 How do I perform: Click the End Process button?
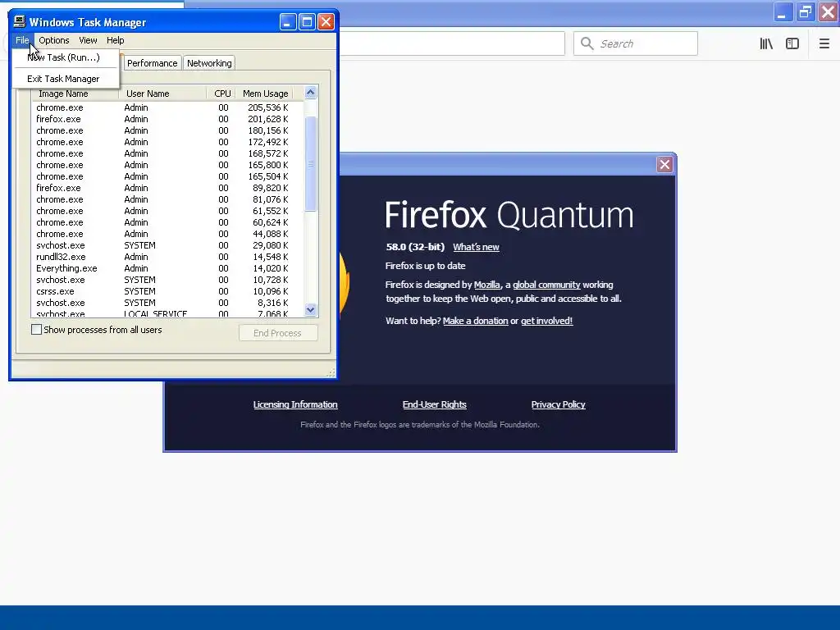278,333
